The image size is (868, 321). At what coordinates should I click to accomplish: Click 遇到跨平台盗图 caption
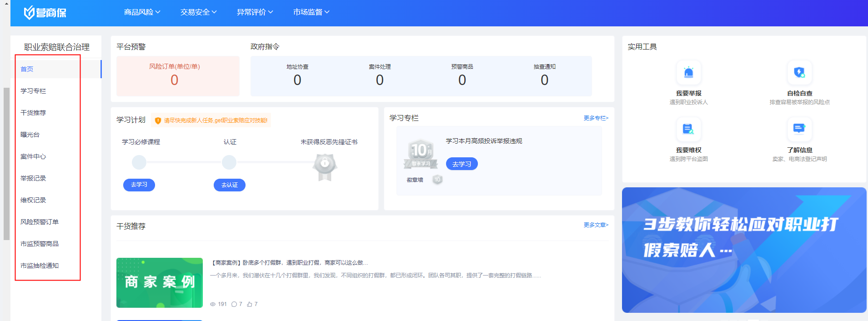click(x=688, y=159)
